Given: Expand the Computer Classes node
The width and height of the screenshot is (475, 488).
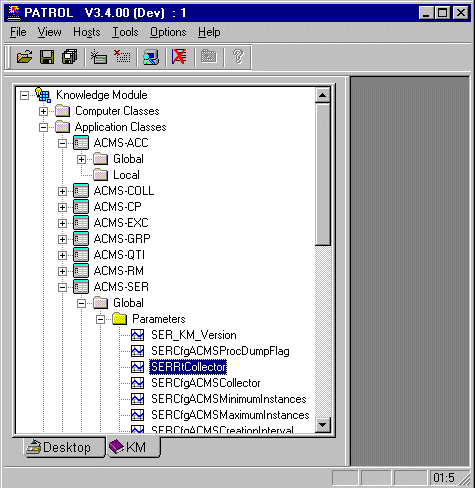Looking at the screenshot, I should 43,111.
